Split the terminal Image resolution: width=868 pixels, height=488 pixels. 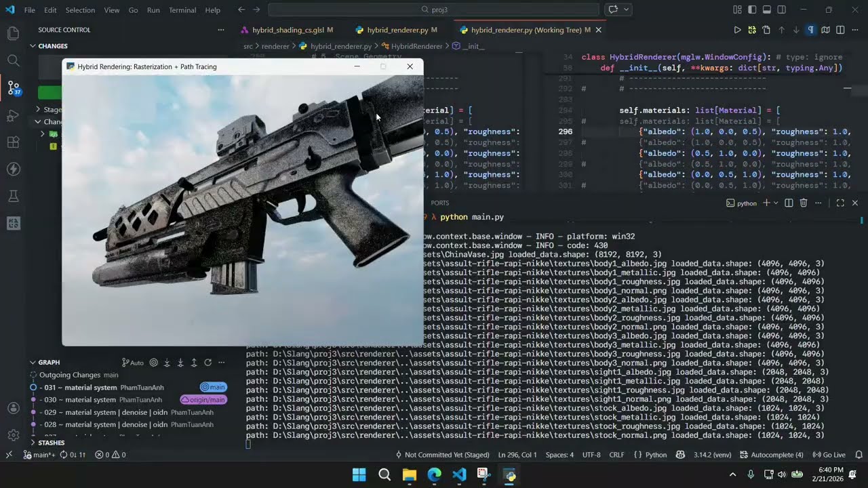tap(789, 203)
